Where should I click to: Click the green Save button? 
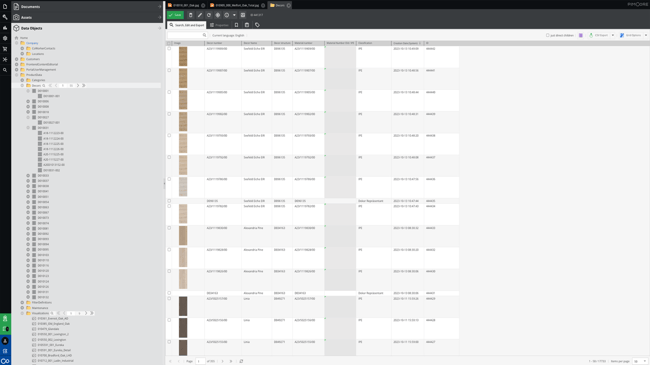coord(175,15)
